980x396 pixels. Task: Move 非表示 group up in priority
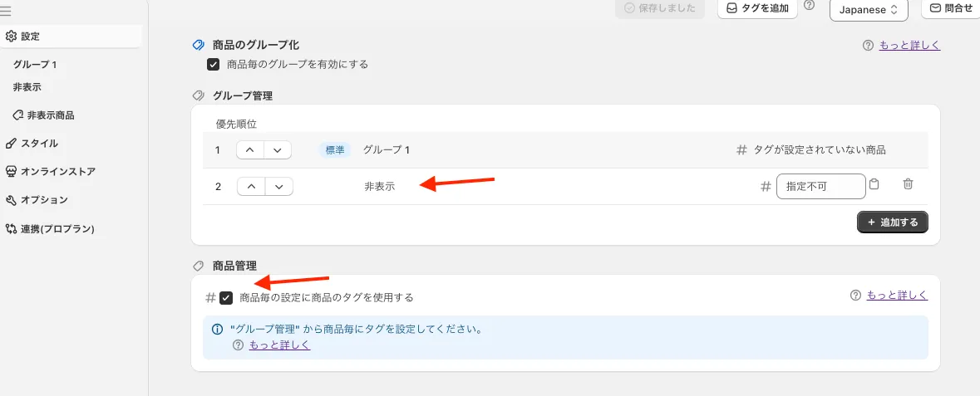(x=250, y=187)
